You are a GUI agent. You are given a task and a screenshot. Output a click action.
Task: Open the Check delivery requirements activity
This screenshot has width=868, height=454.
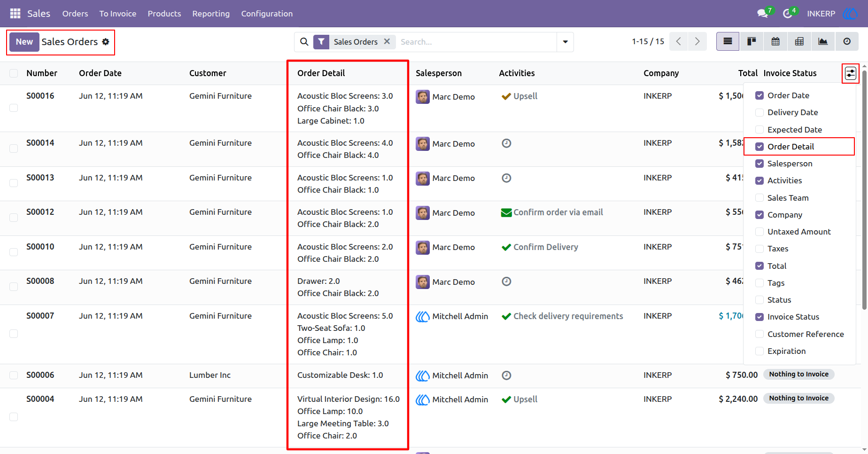tap(562, 316)
